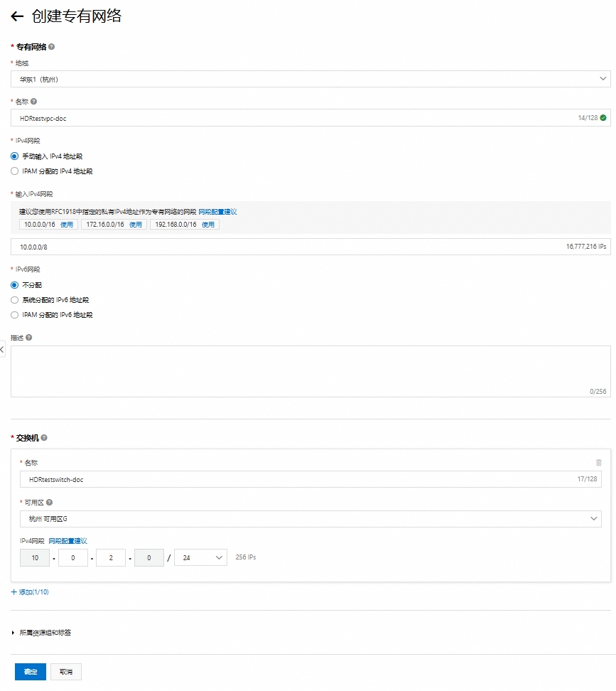Click the 17/128 character counter
The width and height of the screenshot is (616, 691).
[x=588, y=478]
